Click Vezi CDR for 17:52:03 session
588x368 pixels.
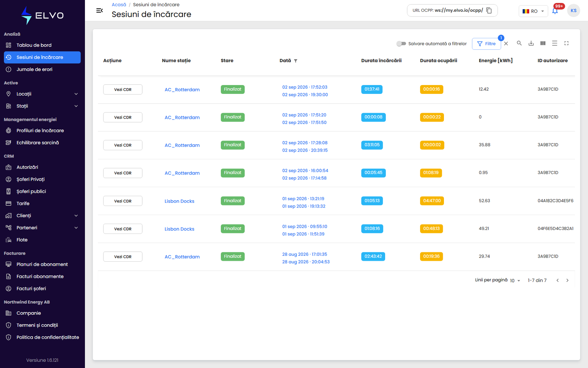click(x=123, y=89)
